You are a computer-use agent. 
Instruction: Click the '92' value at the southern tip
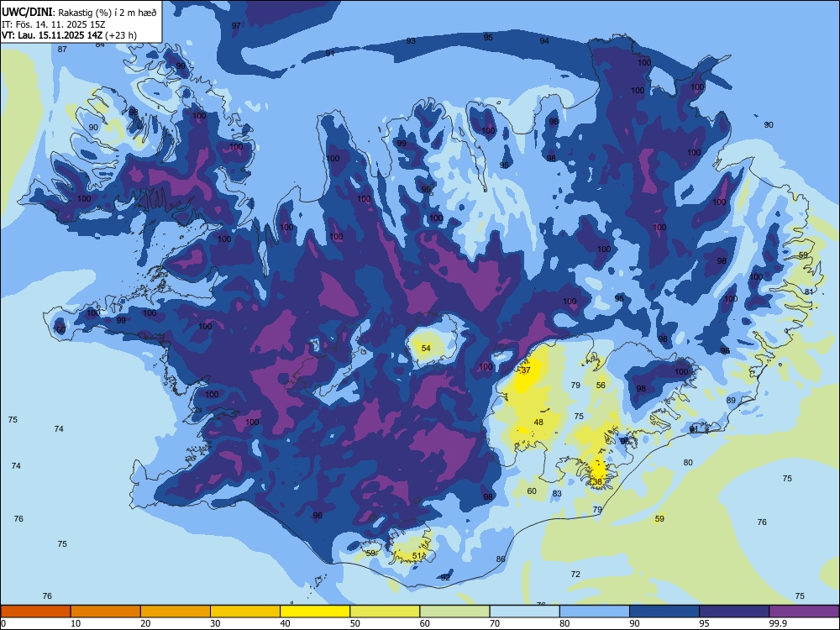[x=445, y=578]
